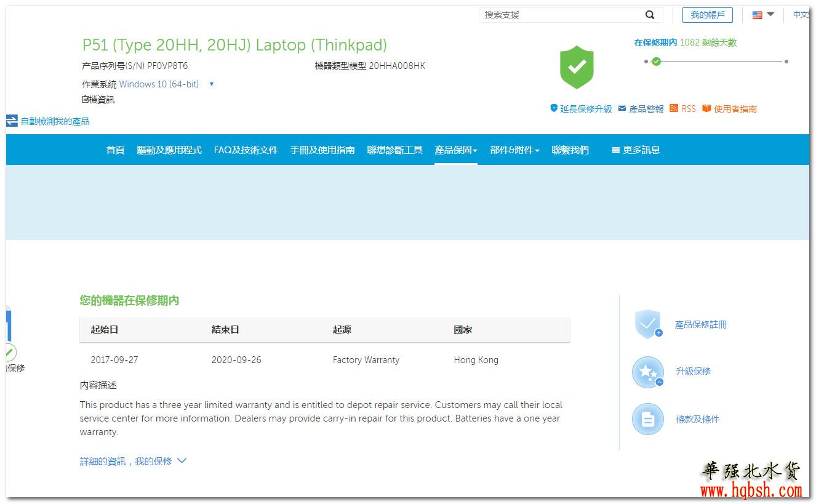Open FAQ及技術文件 navigation item

tap(246, 150)
